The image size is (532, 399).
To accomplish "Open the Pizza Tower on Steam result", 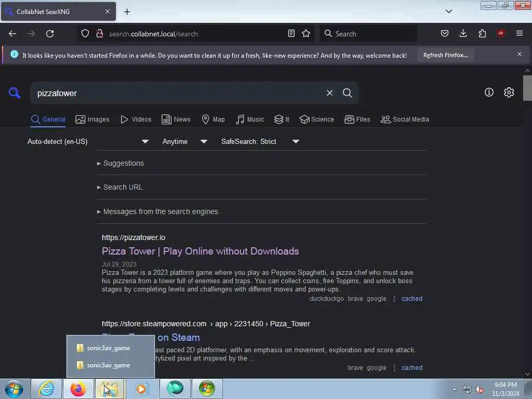I will click(179, 338).
